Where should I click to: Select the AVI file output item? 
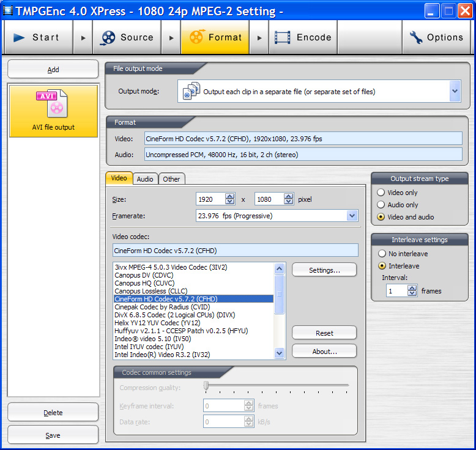point(53,111)
